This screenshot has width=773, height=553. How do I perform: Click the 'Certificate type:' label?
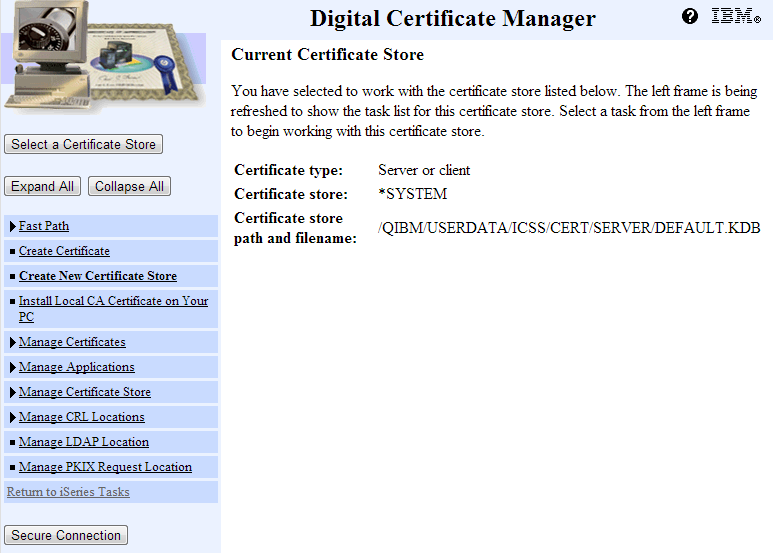pos(288,170)
